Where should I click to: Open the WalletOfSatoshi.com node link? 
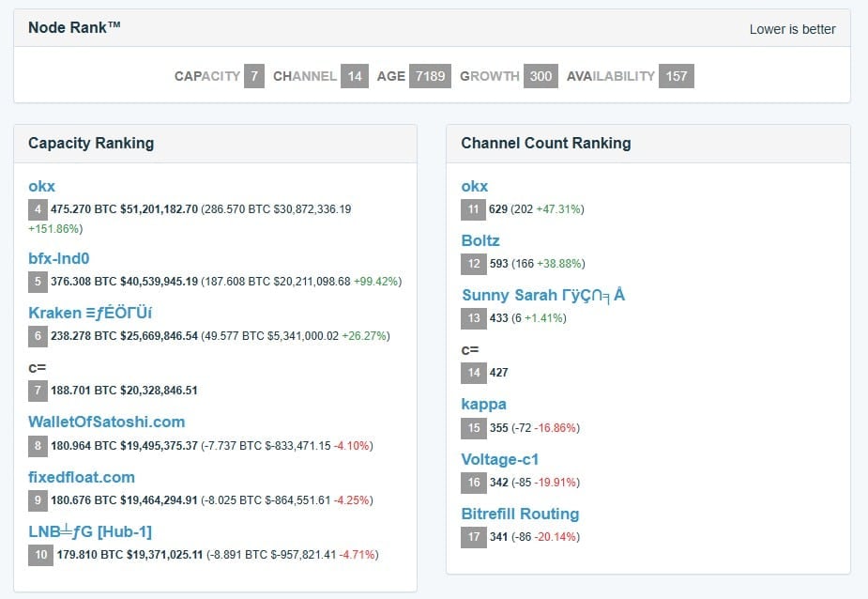pyautogui.click(x=106, y=422)
